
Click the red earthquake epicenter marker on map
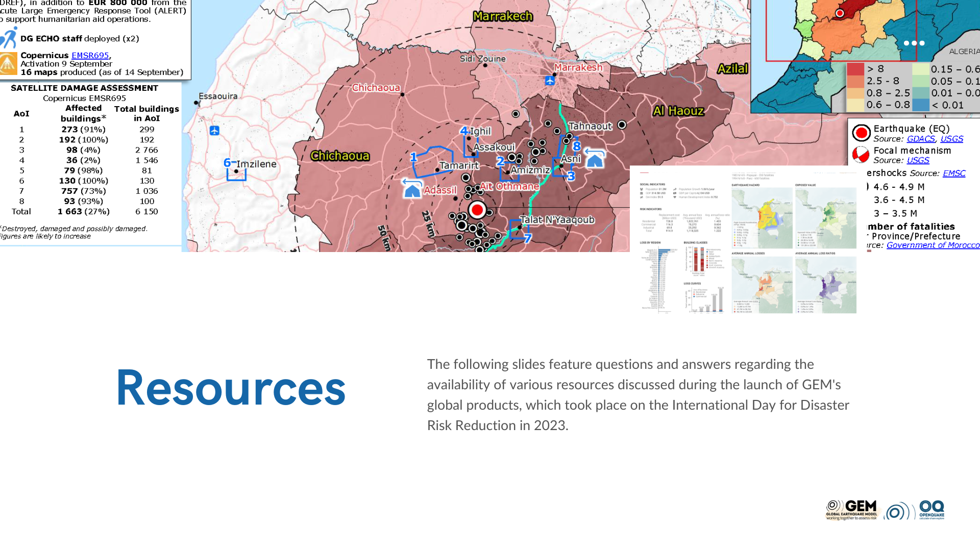tap(477, 210)
